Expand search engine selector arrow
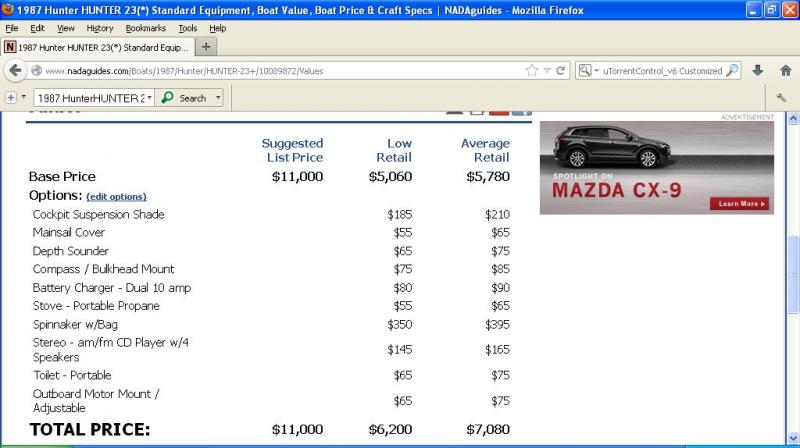 (596, 71)
